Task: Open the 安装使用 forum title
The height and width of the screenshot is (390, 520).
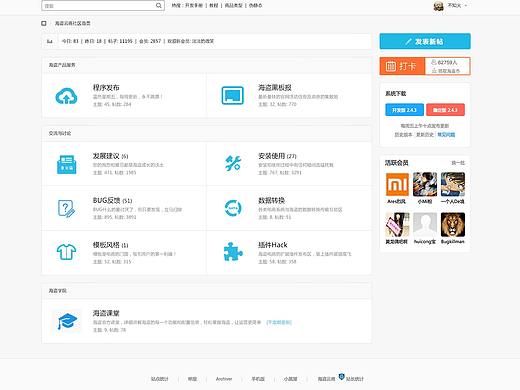Action: (x=272, y=156)
